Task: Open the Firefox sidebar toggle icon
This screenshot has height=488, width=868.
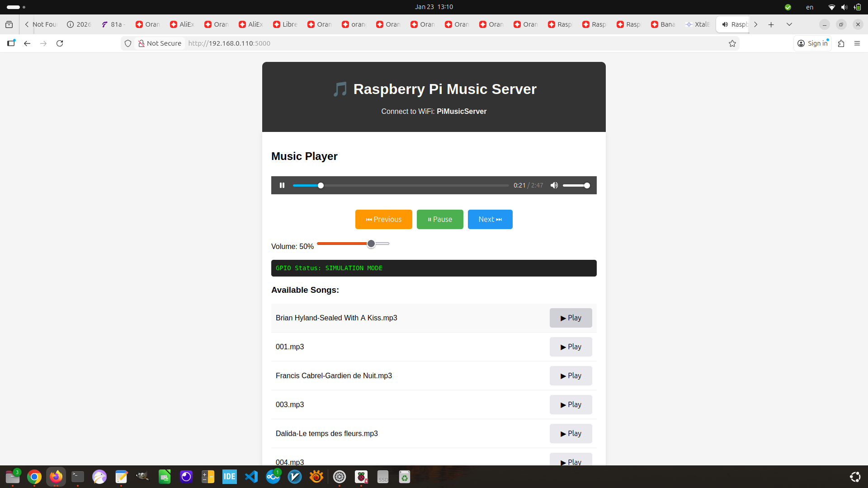Action: [x=11, y=43]
